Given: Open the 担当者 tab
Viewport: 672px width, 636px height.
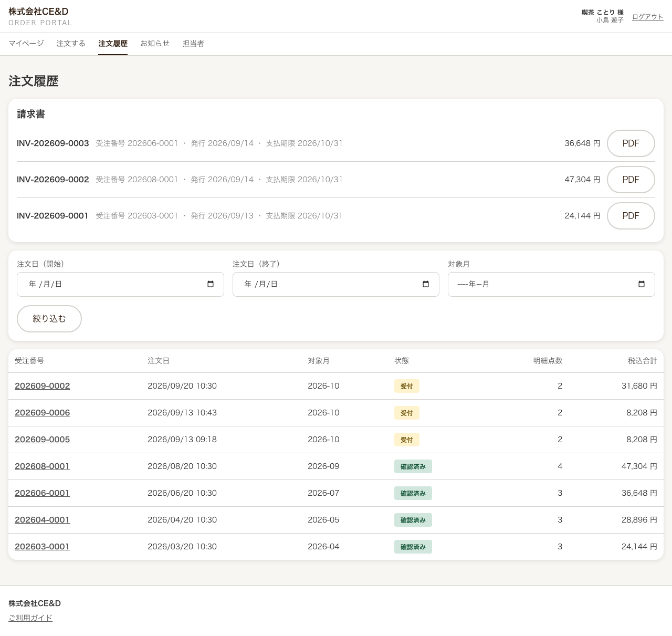Looking at the screenshot, I should 193,44.
